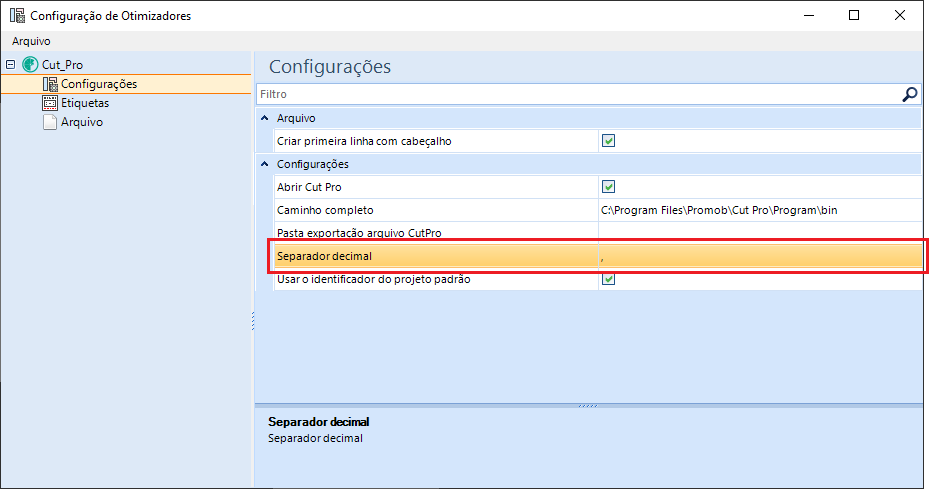
Task: Focus the Filtro search field
Action: 578,94
